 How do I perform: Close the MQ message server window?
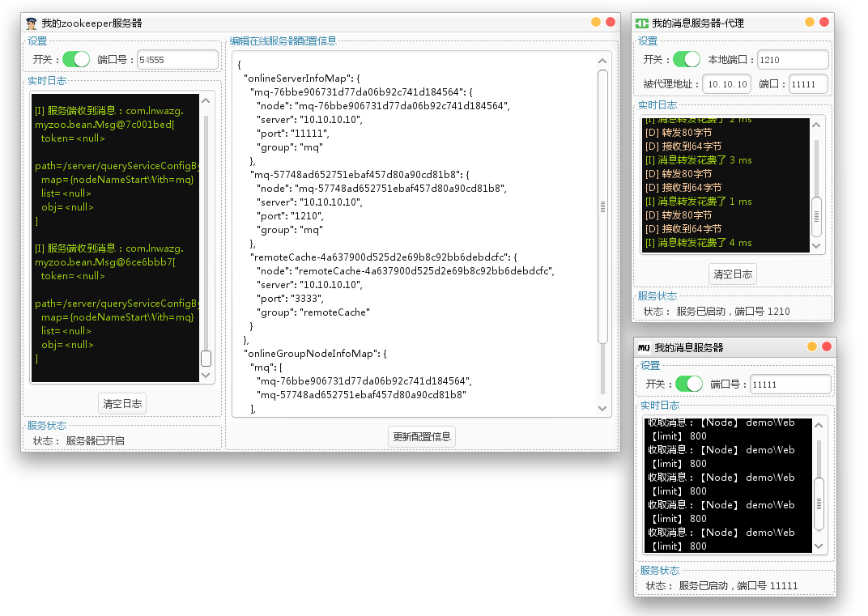click(827, 346)
